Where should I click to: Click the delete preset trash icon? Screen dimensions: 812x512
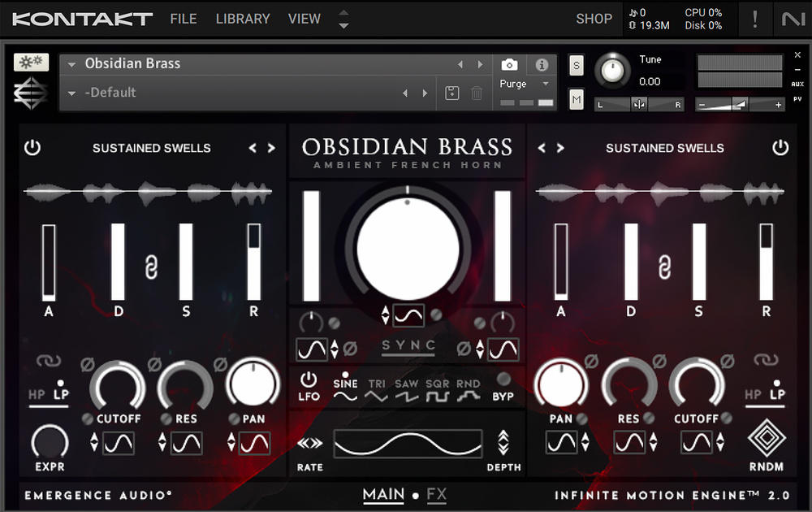(x=477, y=93)
